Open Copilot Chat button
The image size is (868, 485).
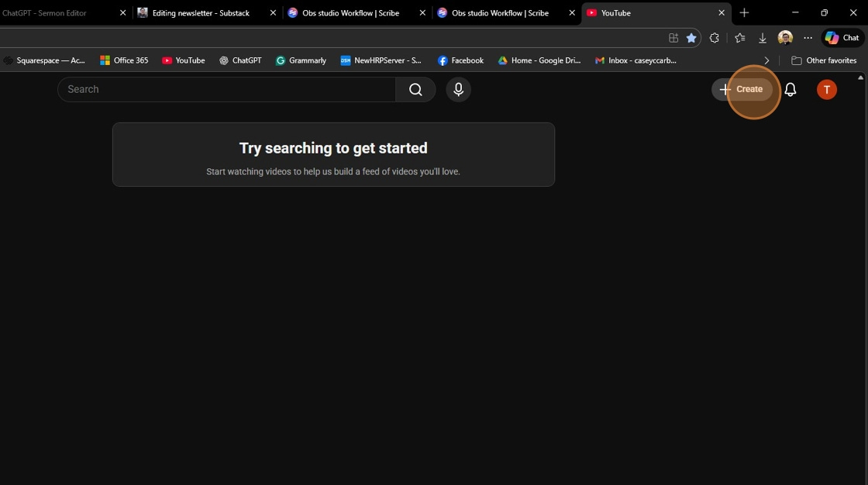pos(842,38)
